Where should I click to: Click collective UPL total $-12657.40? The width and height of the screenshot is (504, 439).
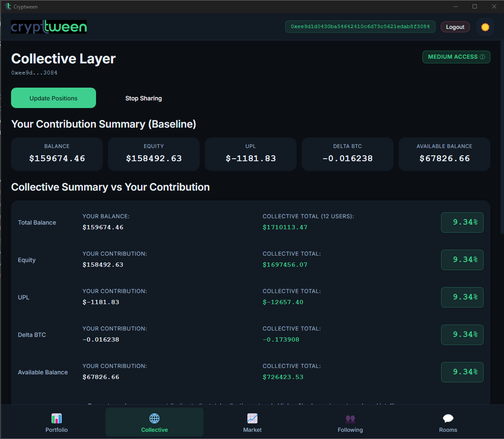coord(283,302)
